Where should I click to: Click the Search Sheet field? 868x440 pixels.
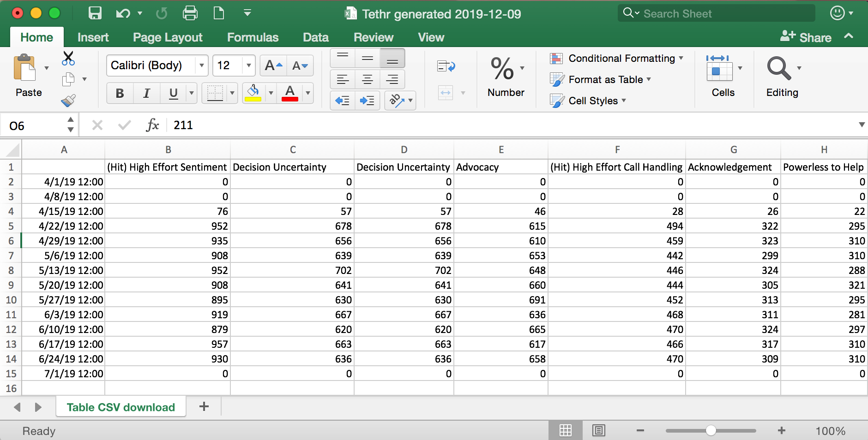click(x=717, y=13)
